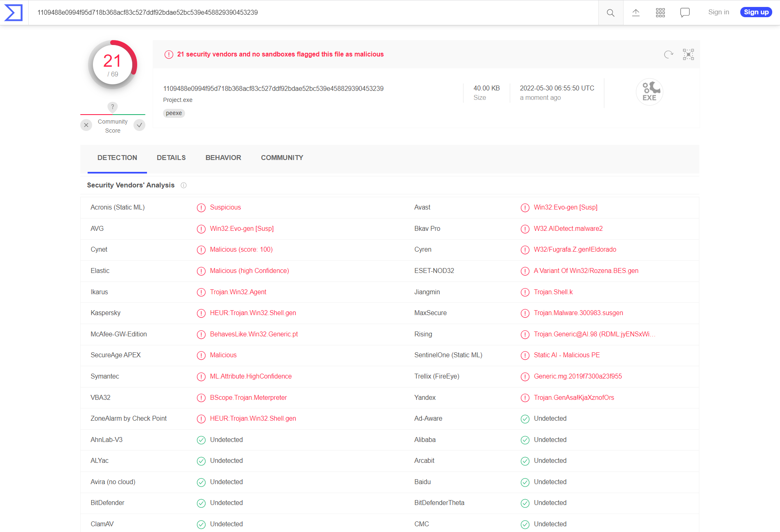Vote harmless with the checkmark community button
Viewport: 780px width, 532px height.
coord(140,125)
